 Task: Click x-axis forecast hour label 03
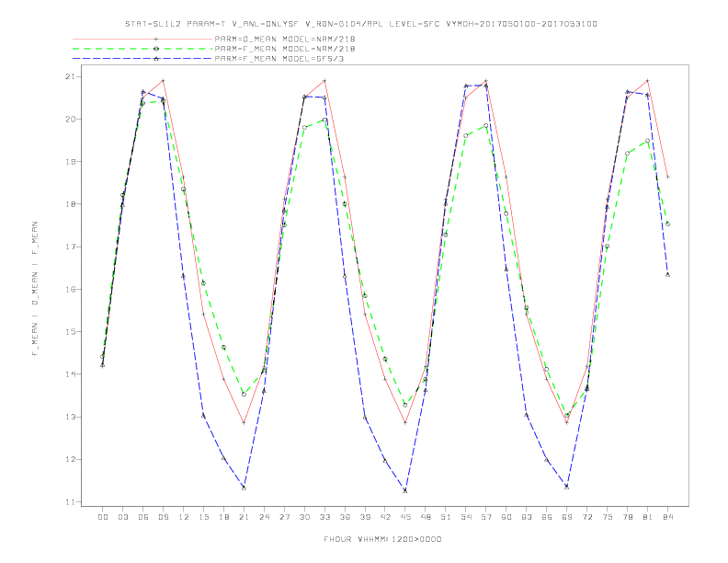[122, 517]
